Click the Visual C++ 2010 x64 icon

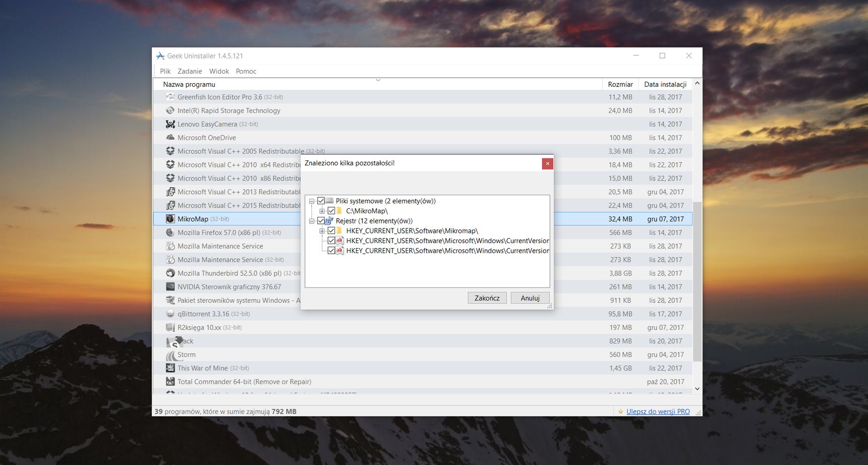(170, 165)
